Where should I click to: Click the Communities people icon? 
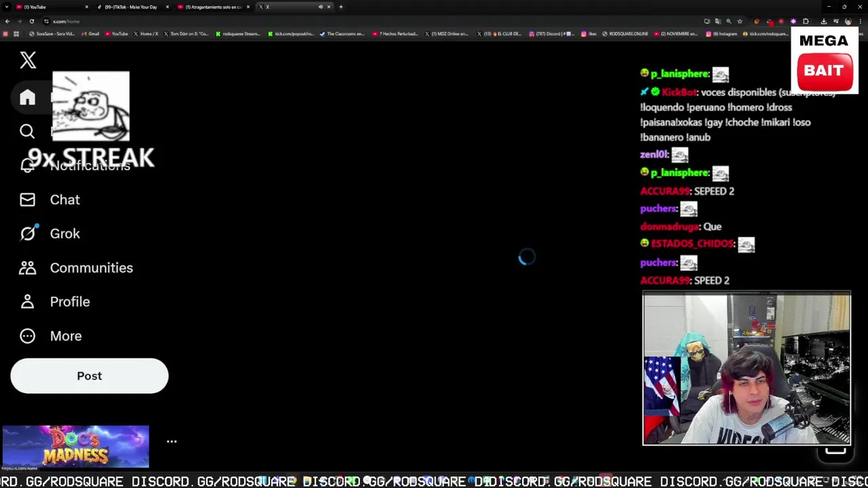tap(27, 268)
